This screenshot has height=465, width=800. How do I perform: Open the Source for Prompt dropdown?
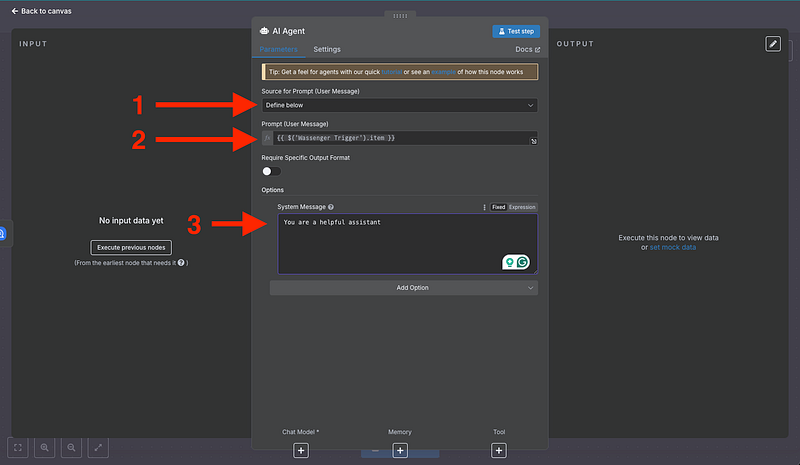(x=399, y=105)
